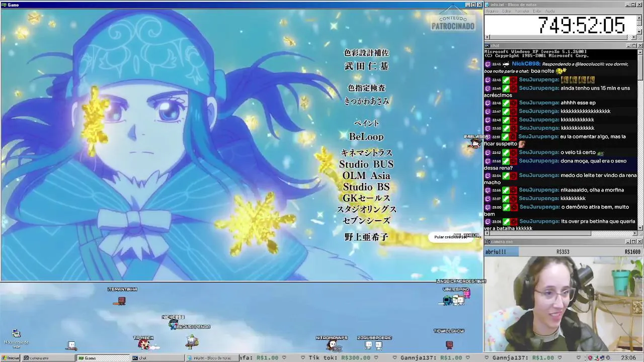Open Editar menu in Notepad

coord(507,11)
